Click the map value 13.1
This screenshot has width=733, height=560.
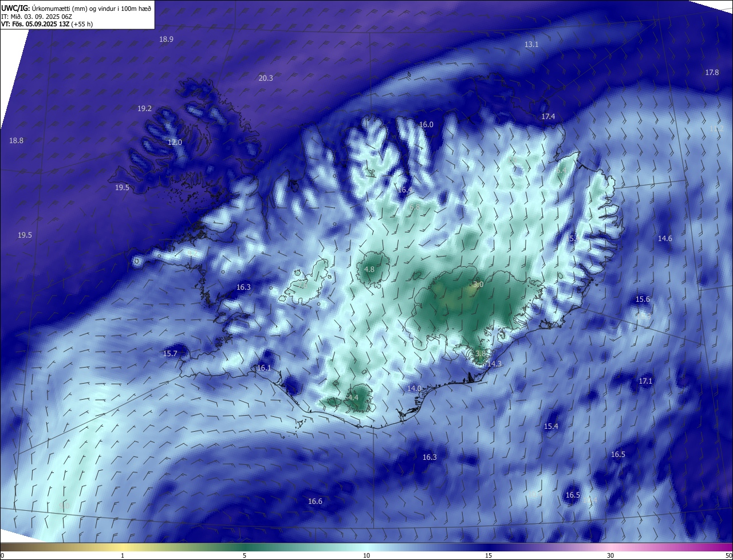click(x=531, y=44)
